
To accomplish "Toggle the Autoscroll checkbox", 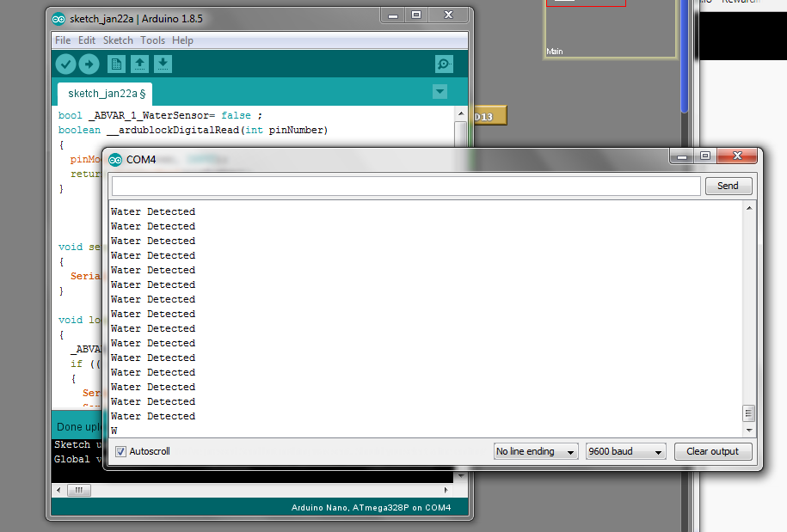I will click(x=121, y=451).
